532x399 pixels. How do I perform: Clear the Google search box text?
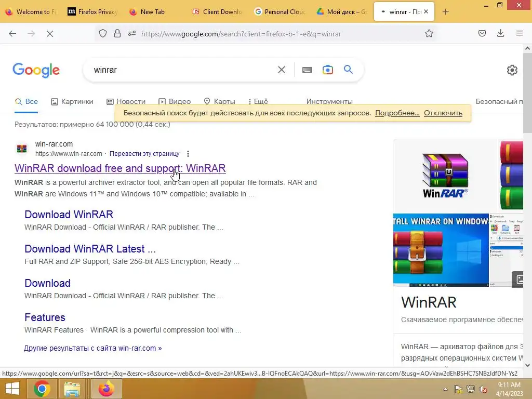282,70
